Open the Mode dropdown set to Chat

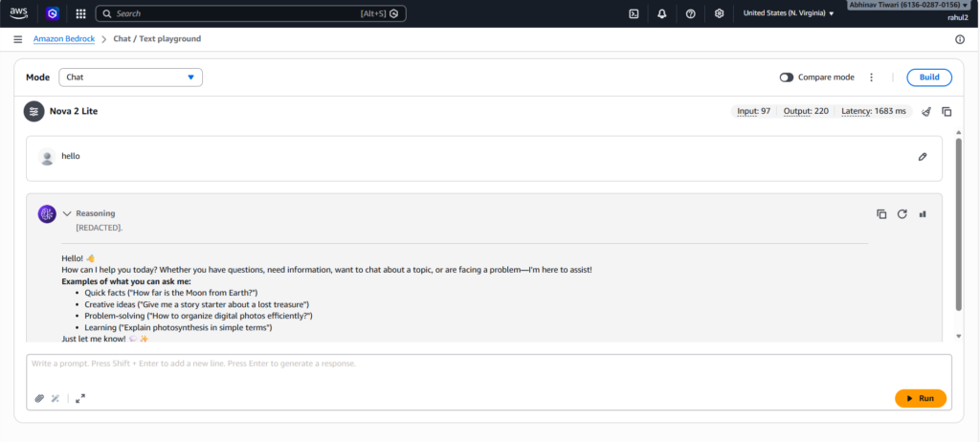[x=130, y=77]
